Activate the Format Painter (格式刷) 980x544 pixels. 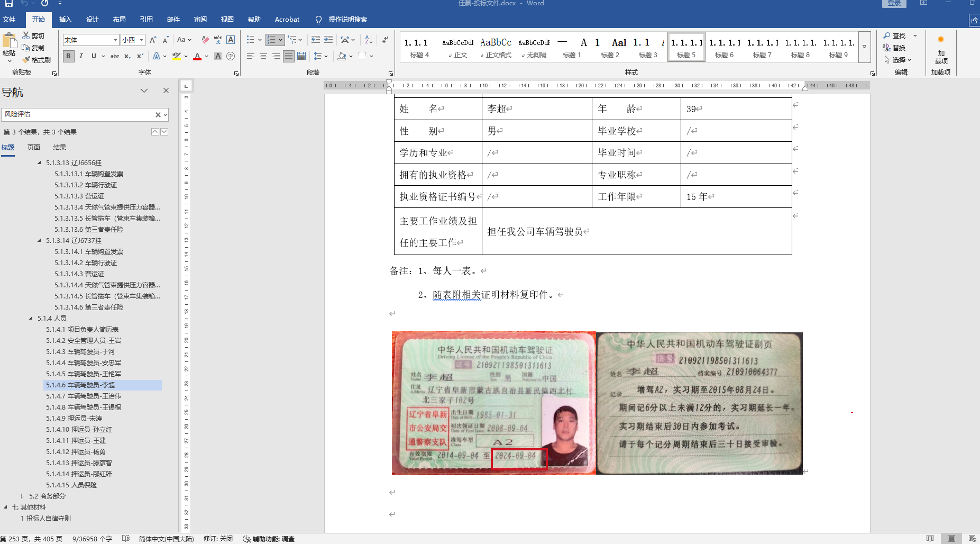coord(36,60)
